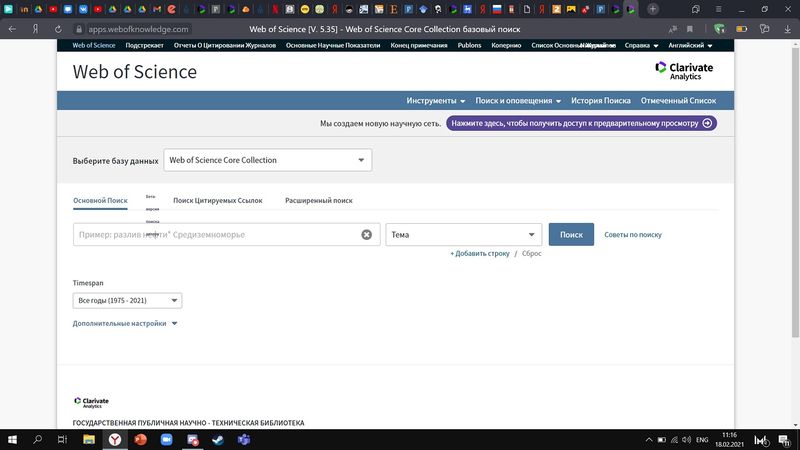Go back using the browser back arrow
Screen dimensions: 800x450
(12, 30)
